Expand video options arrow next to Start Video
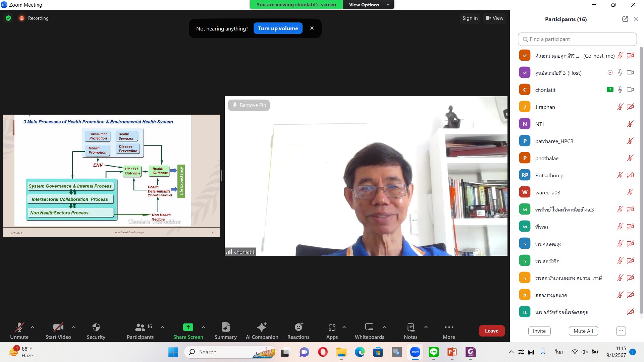The image size is (644, 362). [x=74, y=327]
